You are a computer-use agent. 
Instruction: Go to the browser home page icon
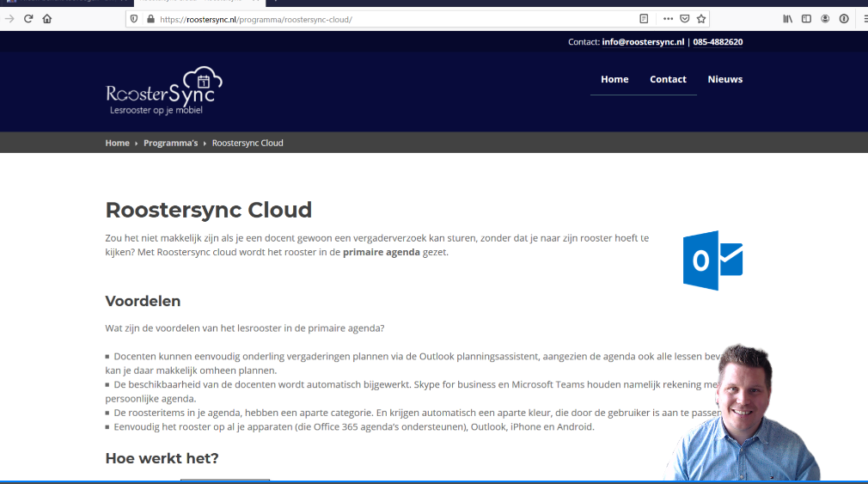click(47, 18)
